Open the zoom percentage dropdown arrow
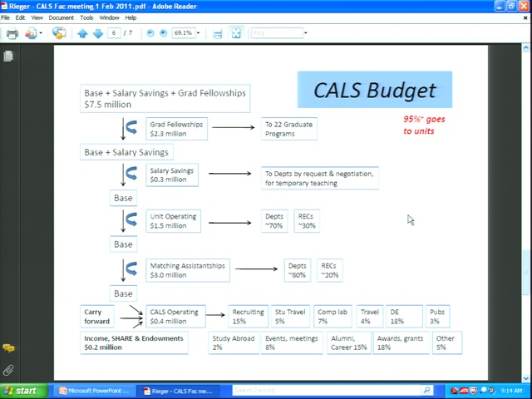The image size is (532, 399). point(198,33)
